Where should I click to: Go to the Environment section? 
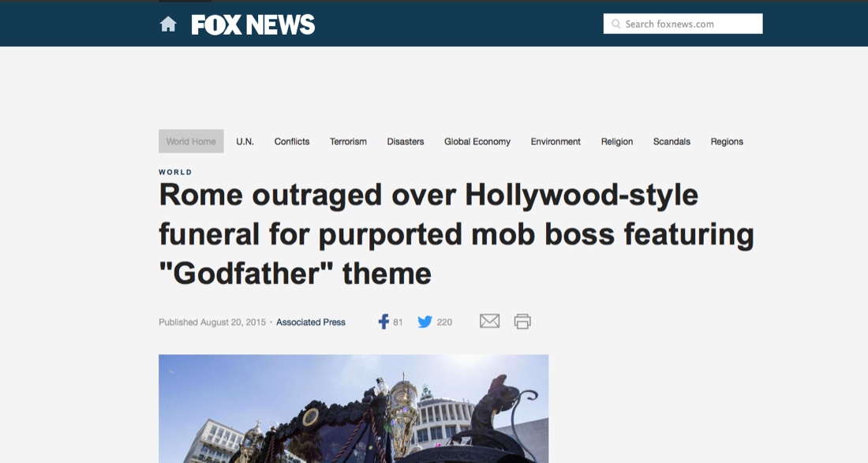[556, 142]
